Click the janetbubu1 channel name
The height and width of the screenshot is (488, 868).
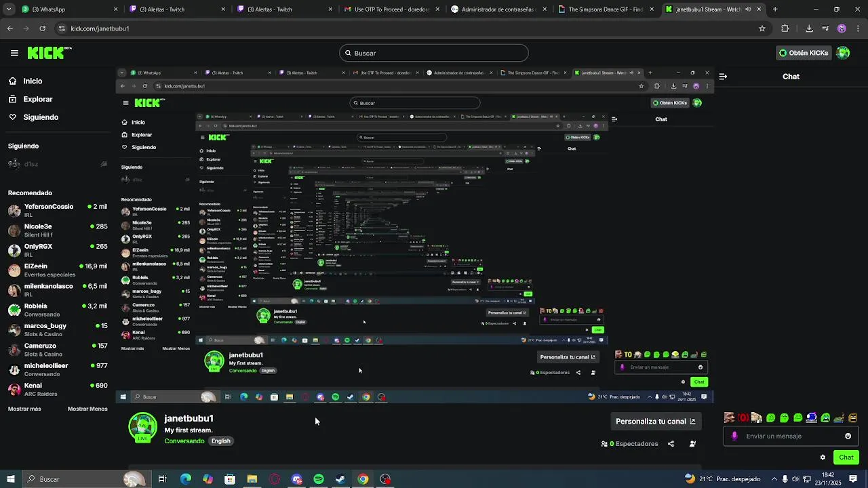189,418
